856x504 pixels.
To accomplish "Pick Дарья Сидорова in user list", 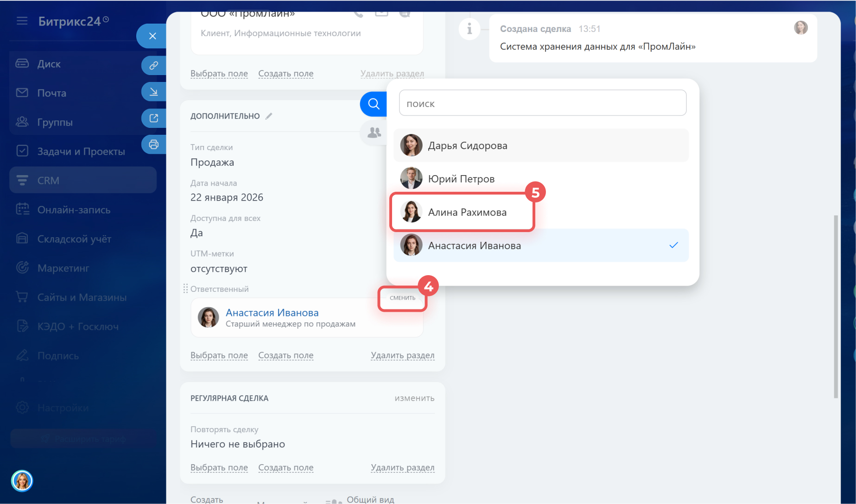I will pyautogui.click(x=467, y=145).
